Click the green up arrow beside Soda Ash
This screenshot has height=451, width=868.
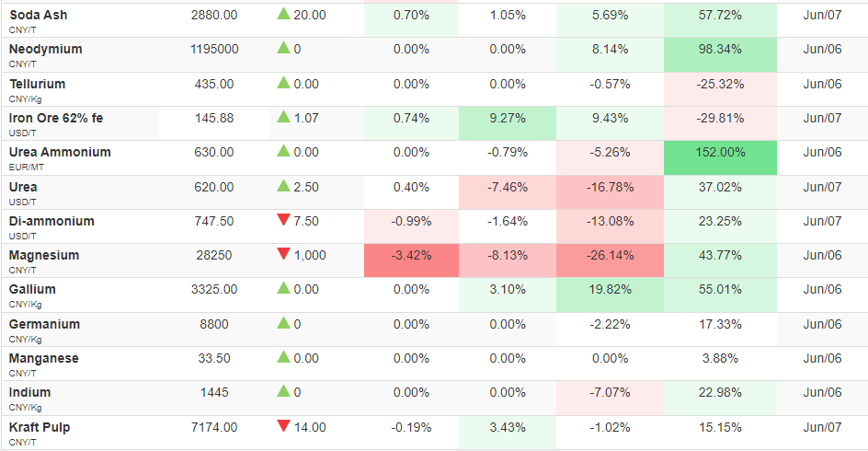(283, 14)
